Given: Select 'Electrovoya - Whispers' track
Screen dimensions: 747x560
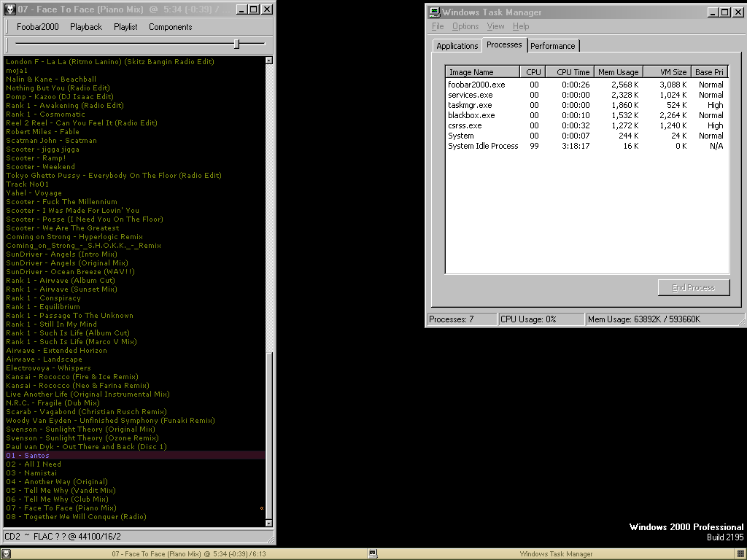Looking at the screenshot, I should coord(135,368).
